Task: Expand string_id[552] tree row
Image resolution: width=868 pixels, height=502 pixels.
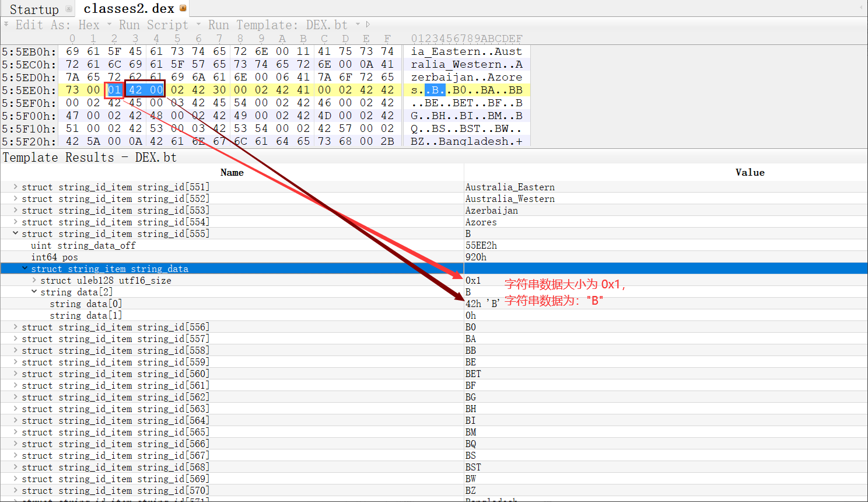Action: [16, 198]
